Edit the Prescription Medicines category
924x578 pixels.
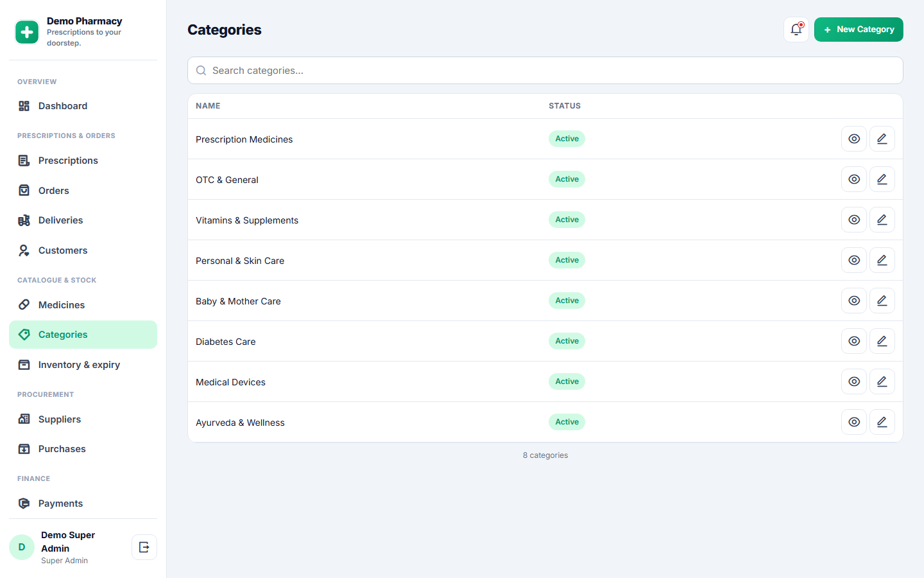pos(882,139)
